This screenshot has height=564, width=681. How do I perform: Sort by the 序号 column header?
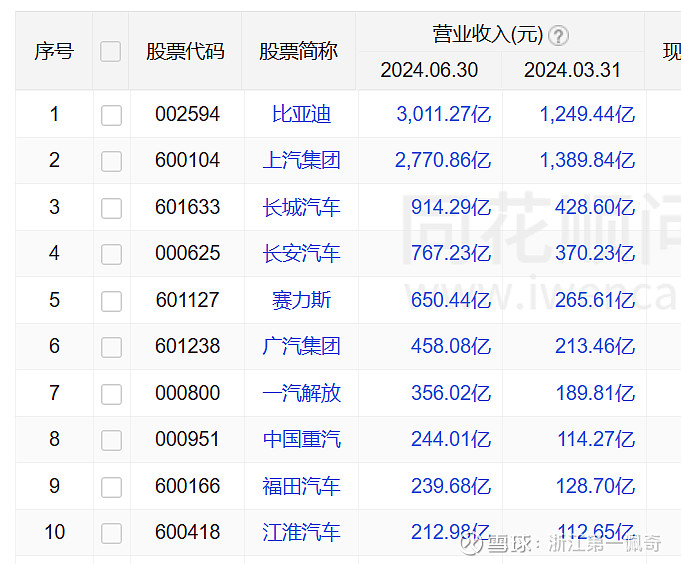point(54,51)
